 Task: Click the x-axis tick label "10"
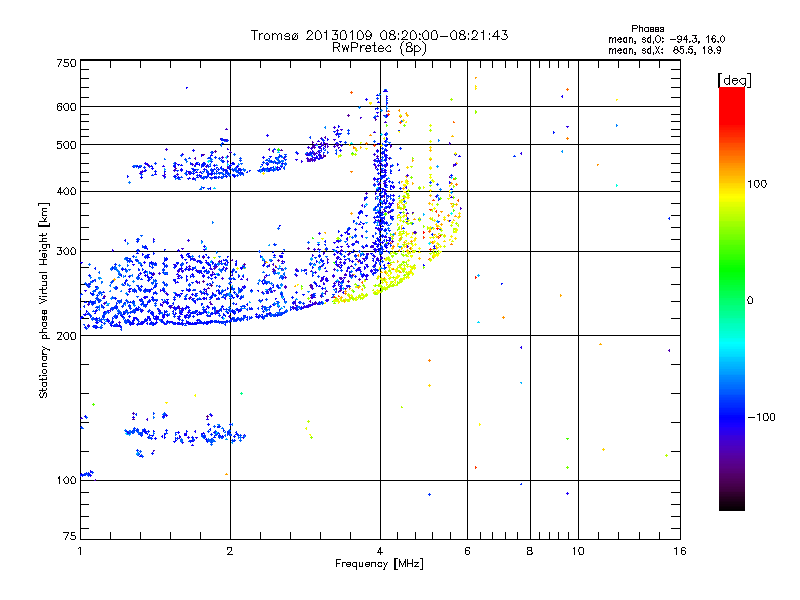coord(578,551)
